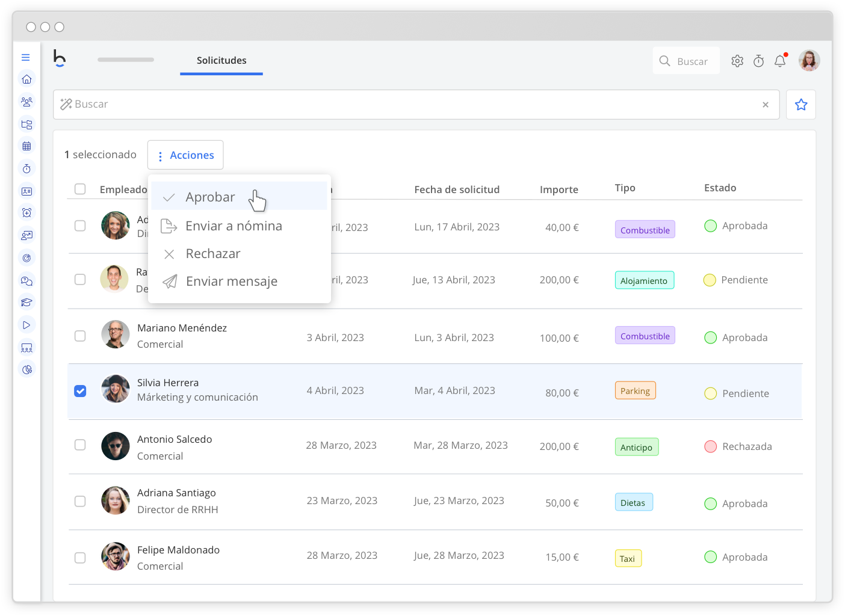
Task: Open notifications via the bell icon
Action: click(780, 61)
